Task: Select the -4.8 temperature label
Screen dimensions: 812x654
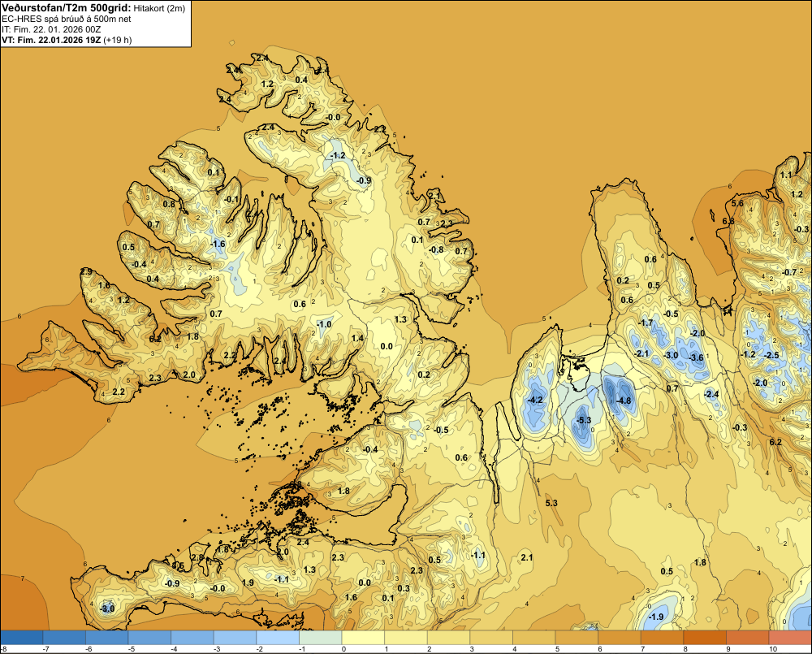Action: coord(624,401)
